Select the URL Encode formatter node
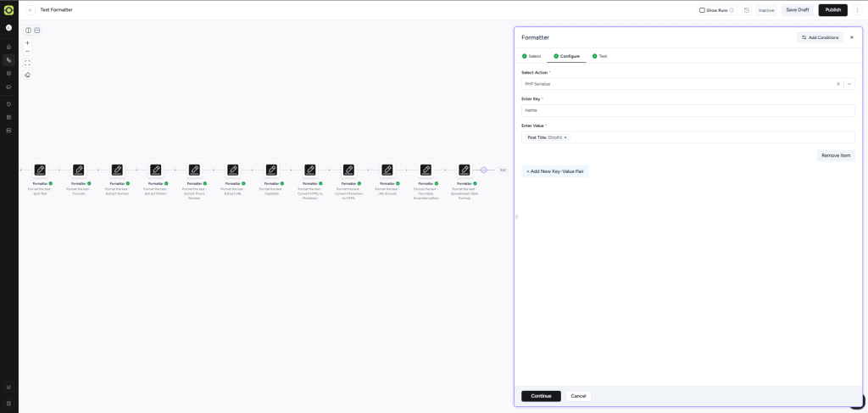 pyautogui.click(x=387, y=170)
